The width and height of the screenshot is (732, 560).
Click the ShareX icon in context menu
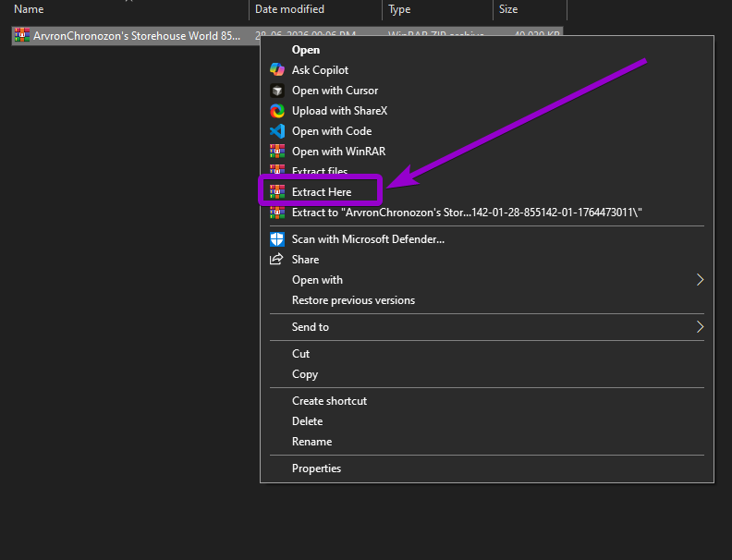point(277,111)
